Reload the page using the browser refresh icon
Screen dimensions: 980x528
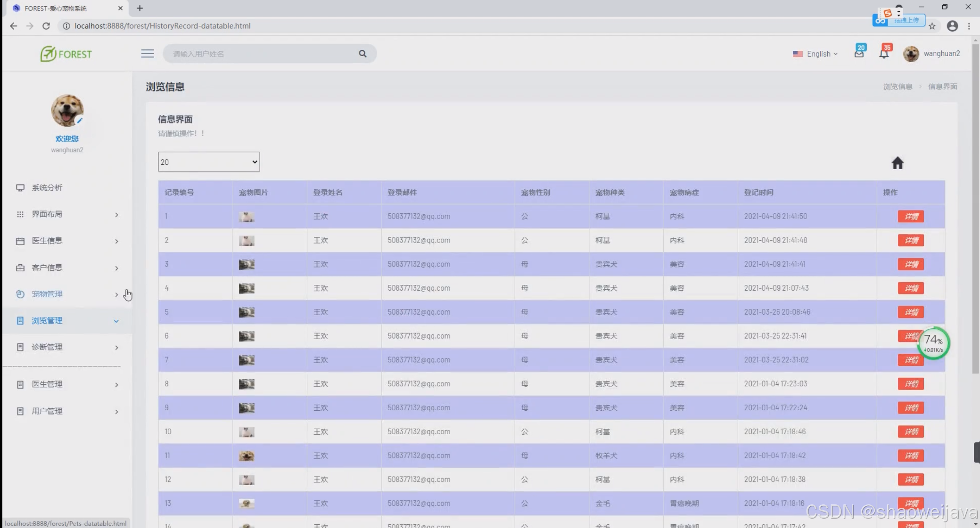click(46, 26)
